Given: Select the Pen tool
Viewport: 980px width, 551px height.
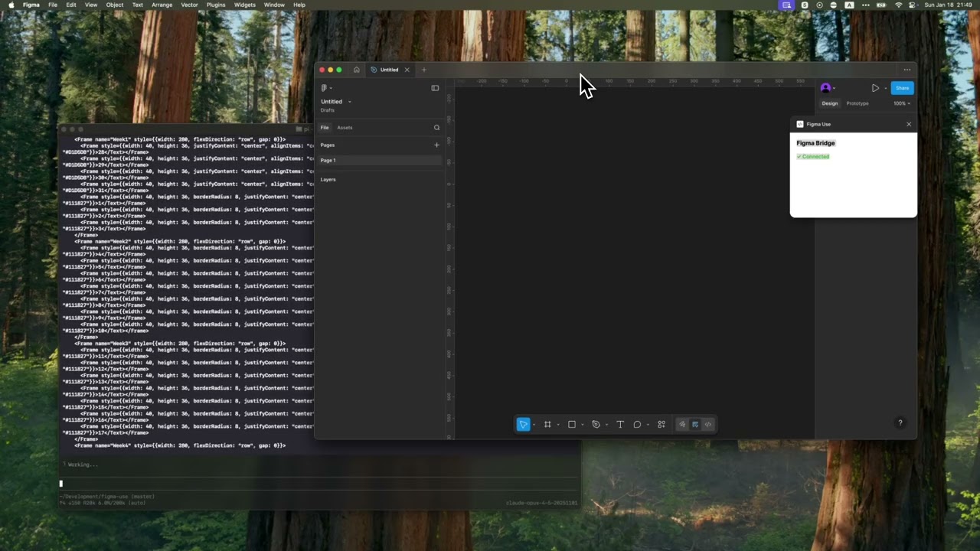Looking at the screenshot, I should pyautogui.click(x=596, y=424).
